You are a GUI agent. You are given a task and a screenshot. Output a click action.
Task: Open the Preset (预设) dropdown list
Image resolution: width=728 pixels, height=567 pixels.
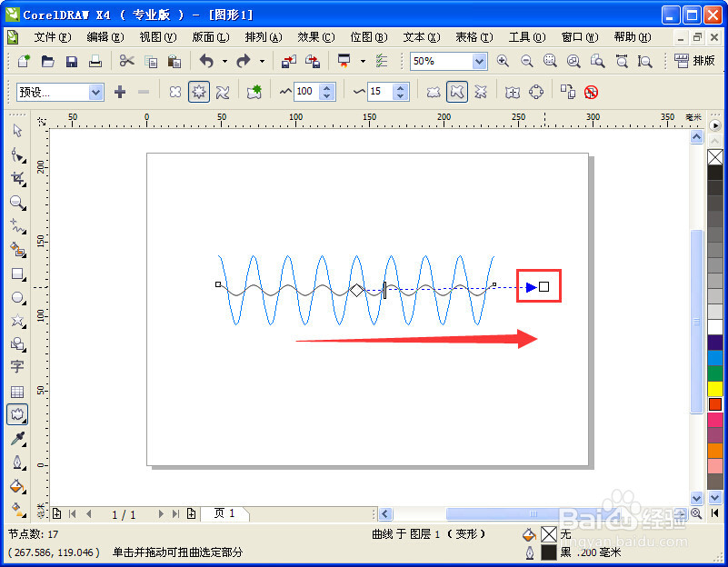click(95, 93)
